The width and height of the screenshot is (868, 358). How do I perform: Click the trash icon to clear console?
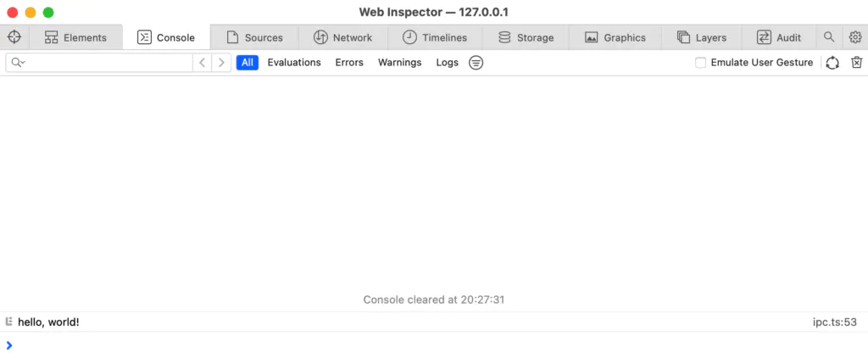(856, 63)
